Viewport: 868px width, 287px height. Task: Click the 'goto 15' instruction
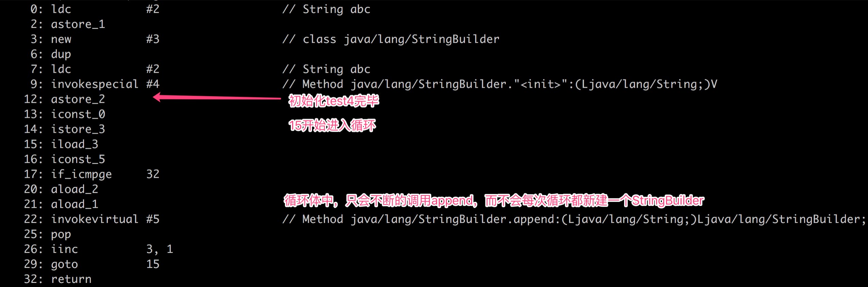click(105, 264)
